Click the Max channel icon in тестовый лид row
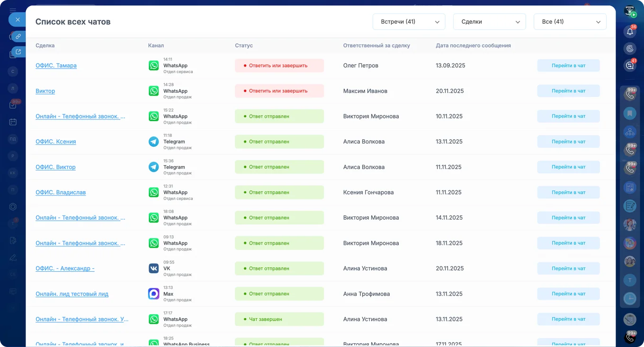 pos(153,294)
